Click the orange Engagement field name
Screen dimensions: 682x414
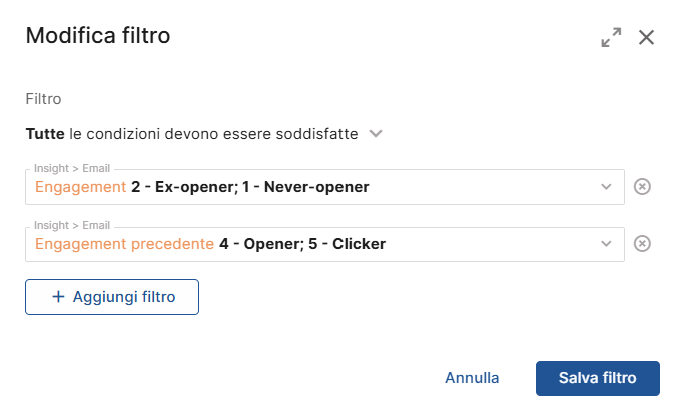pos(80,187)
